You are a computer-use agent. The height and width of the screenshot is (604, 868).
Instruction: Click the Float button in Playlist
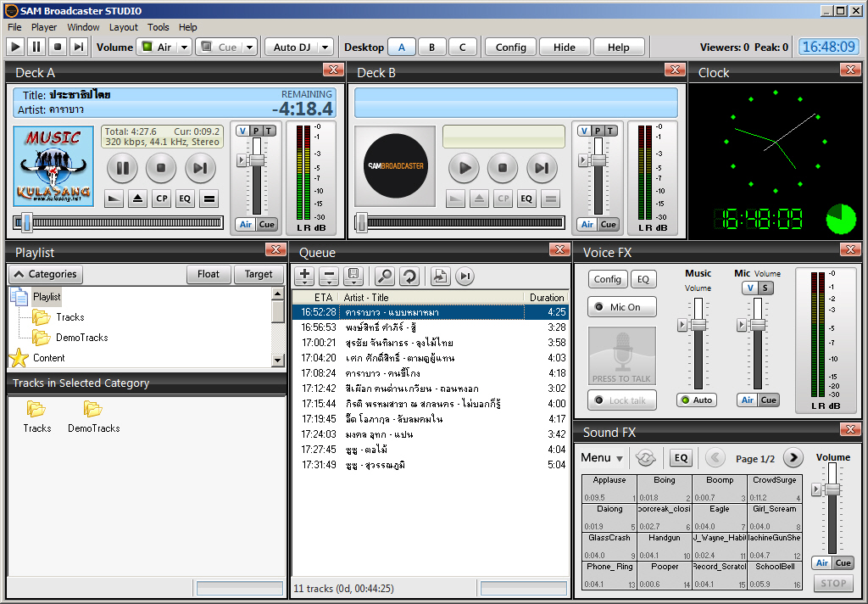click(209, 274)
